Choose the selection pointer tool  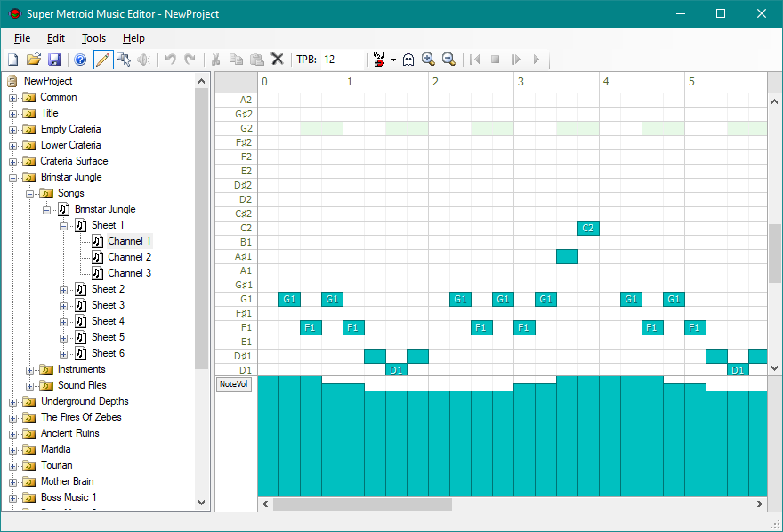pos(124,60)
